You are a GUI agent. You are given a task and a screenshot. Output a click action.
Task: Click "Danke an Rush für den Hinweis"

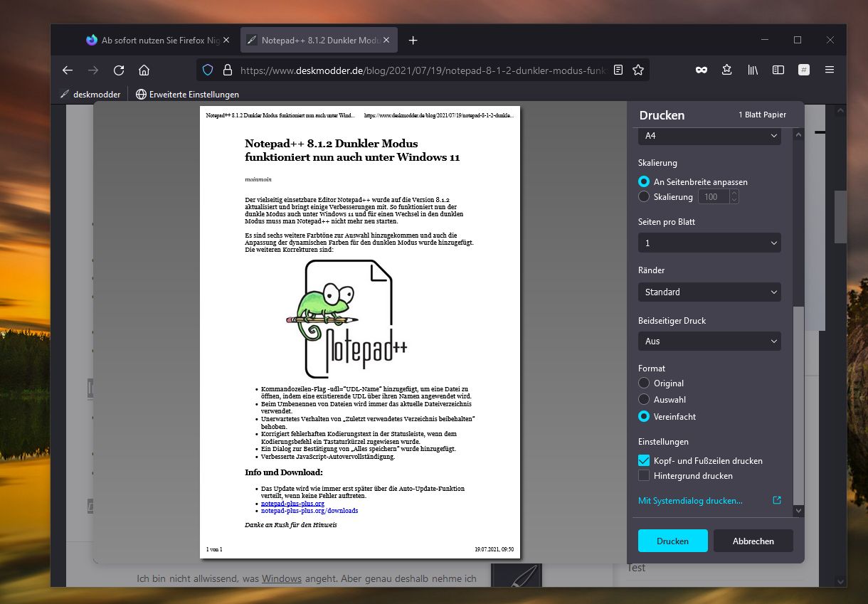(291, 524)
